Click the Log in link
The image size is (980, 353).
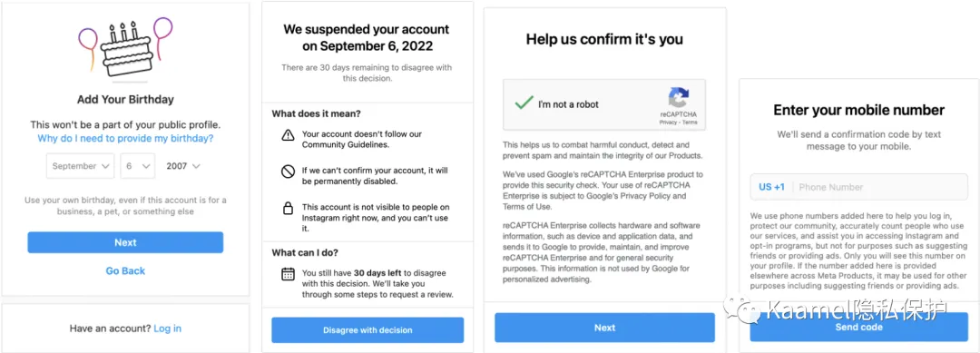[168, 328]
